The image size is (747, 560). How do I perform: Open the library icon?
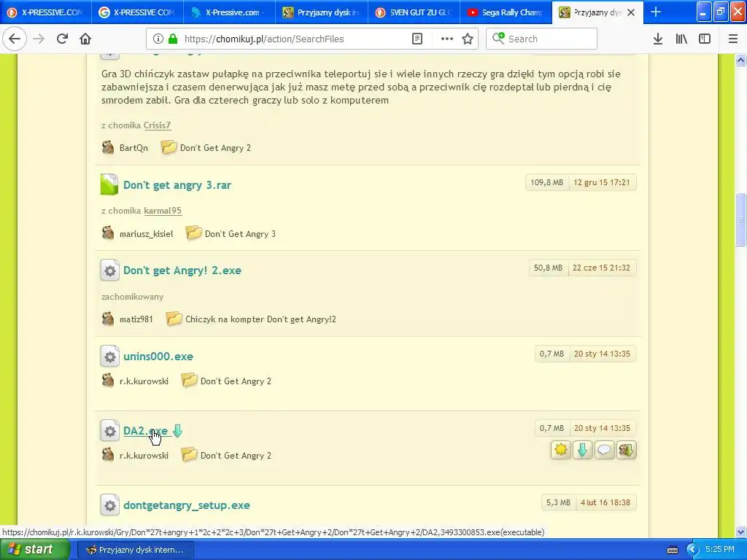tap(681, 39)
